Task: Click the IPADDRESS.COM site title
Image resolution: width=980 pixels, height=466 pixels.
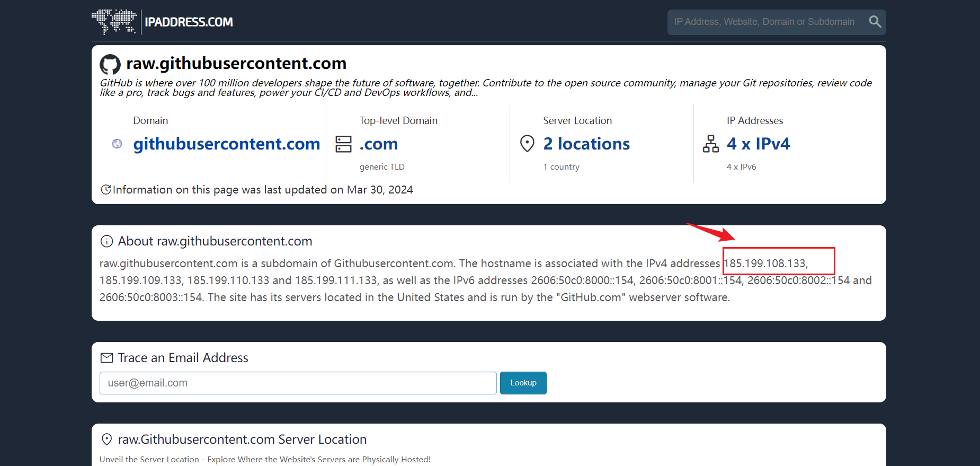Action: (x=189, y=22)
